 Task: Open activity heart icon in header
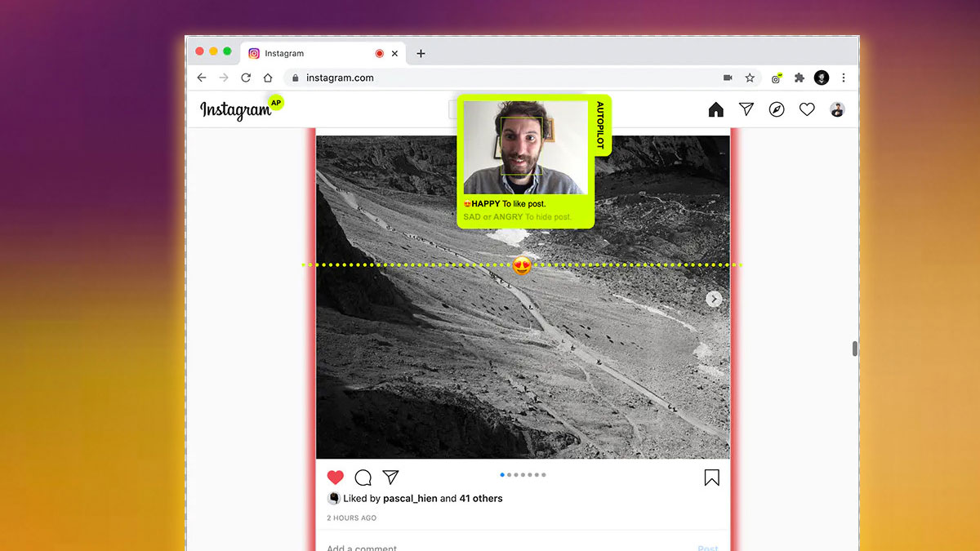pos(807,109)
